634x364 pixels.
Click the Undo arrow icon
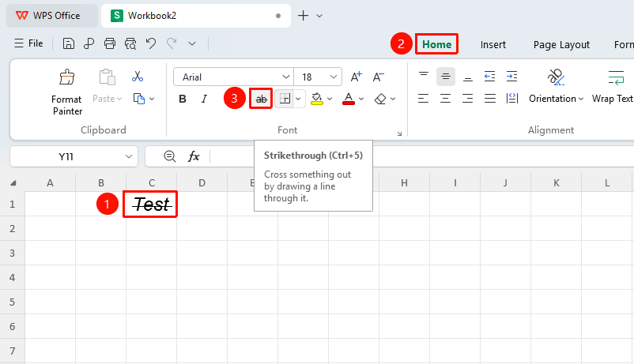pos(151,43)
